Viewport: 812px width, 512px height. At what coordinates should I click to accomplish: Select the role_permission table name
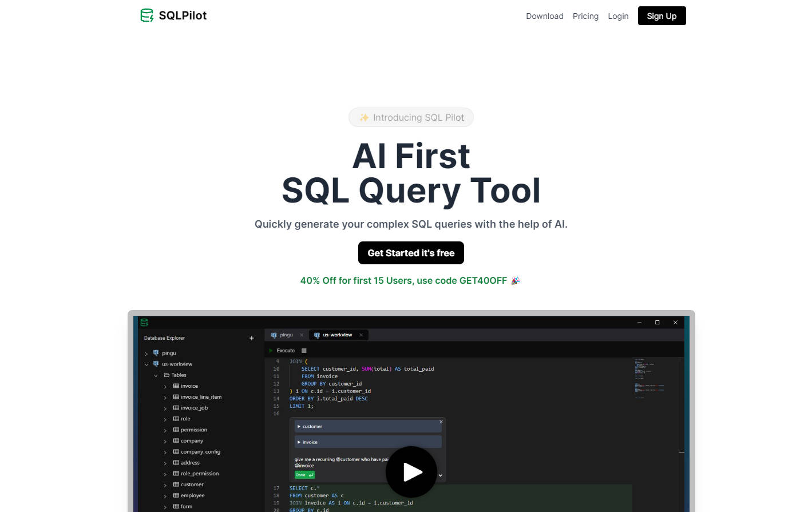tap(200, 474)
